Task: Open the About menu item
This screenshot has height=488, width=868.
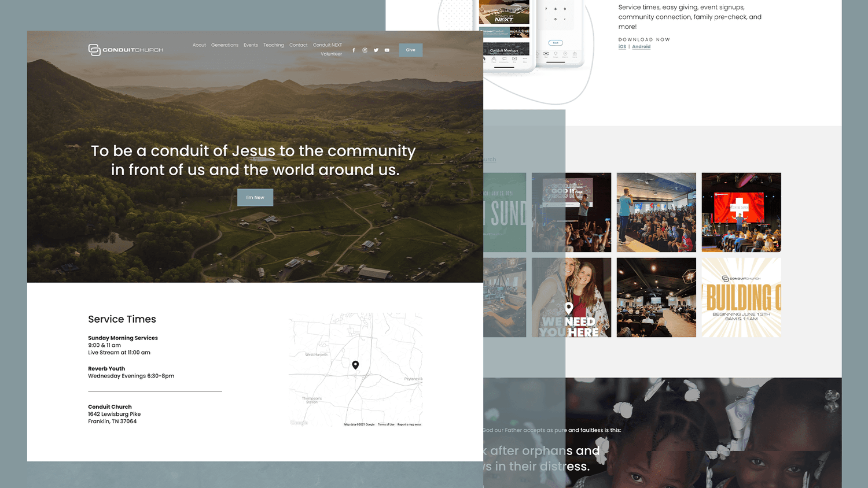Action: point(199,45)
